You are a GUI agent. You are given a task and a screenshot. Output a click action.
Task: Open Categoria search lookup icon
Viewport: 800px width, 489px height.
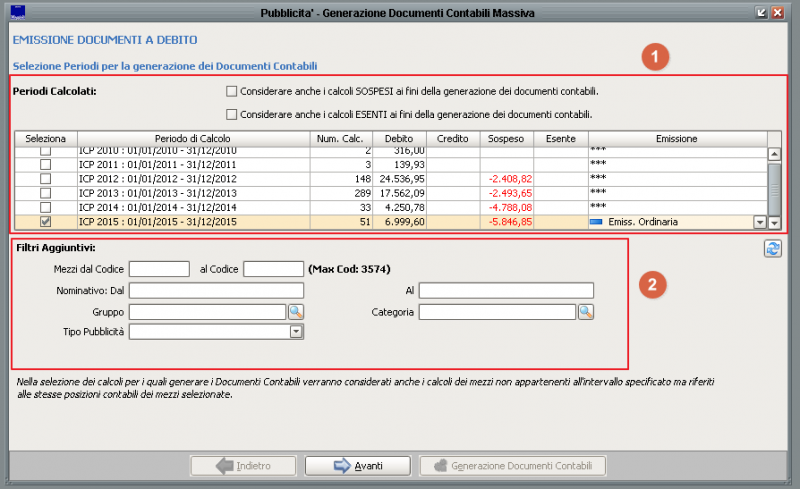585,312
